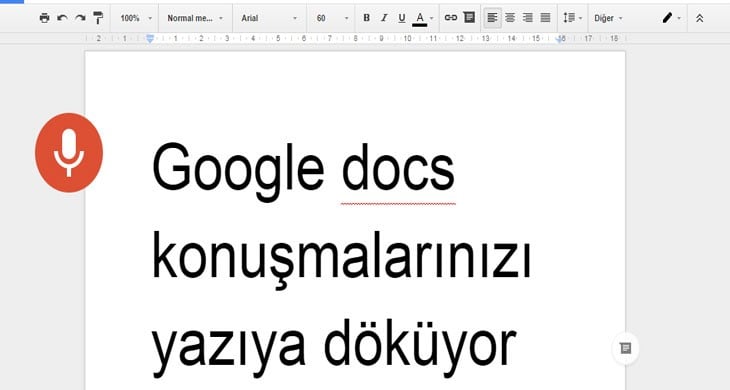Click the left indent marker on ruler
730x390 pixels.
(150, 39)
